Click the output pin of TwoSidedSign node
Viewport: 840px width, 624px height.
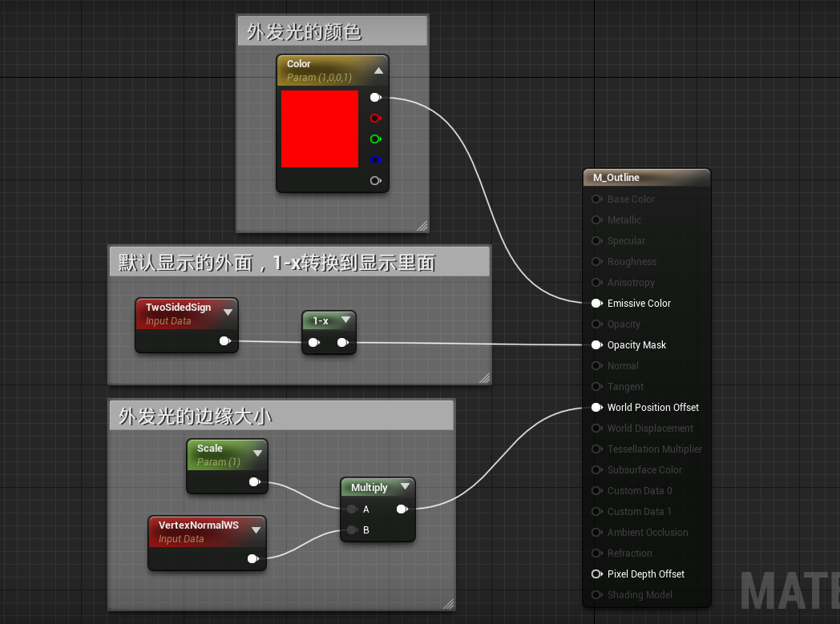coord(225,340)
